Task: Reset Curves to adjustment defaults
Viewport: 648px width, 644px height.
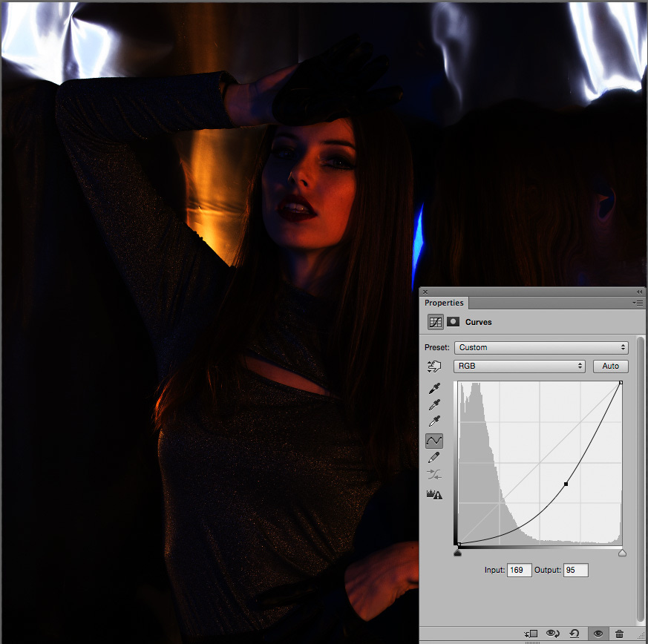Action: 575,634
